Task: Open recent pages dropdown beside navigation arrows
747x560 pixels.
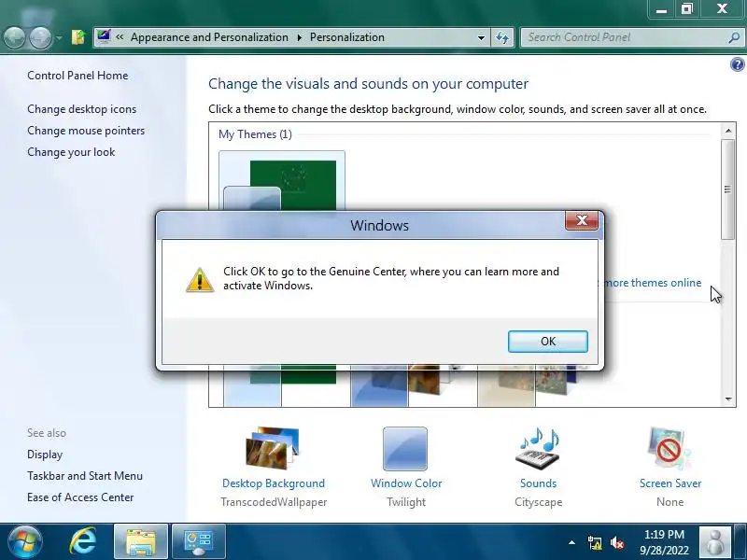Action: (59, 37)
